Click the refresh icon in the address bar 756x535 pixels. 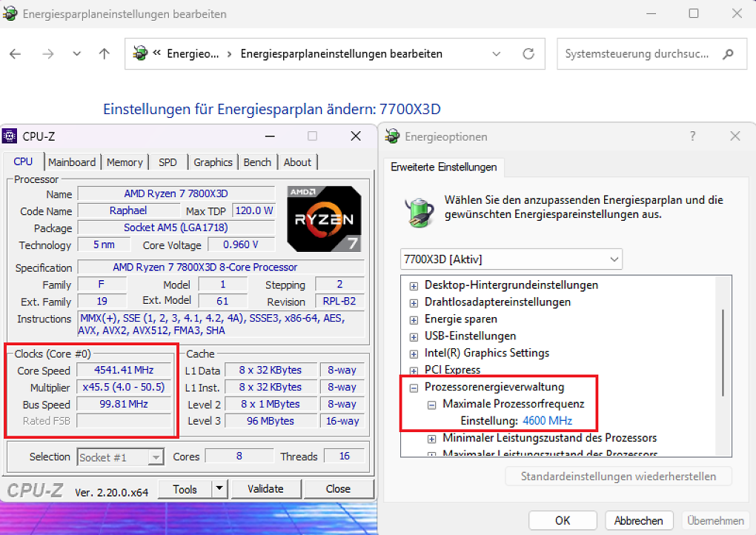pos(528,54)
